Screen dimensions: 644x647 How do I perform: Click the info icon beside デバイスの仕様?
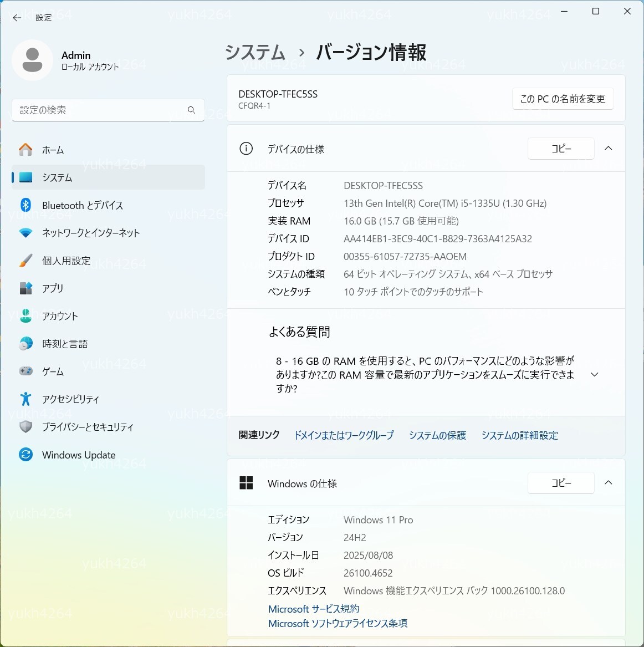coord(246,149)
